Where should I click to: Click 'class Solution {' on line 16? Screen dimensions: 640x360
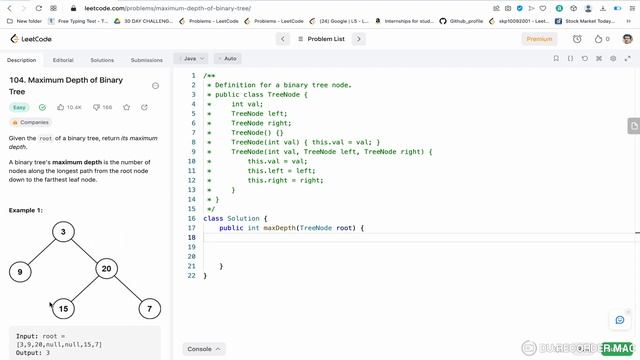(235, 218)
